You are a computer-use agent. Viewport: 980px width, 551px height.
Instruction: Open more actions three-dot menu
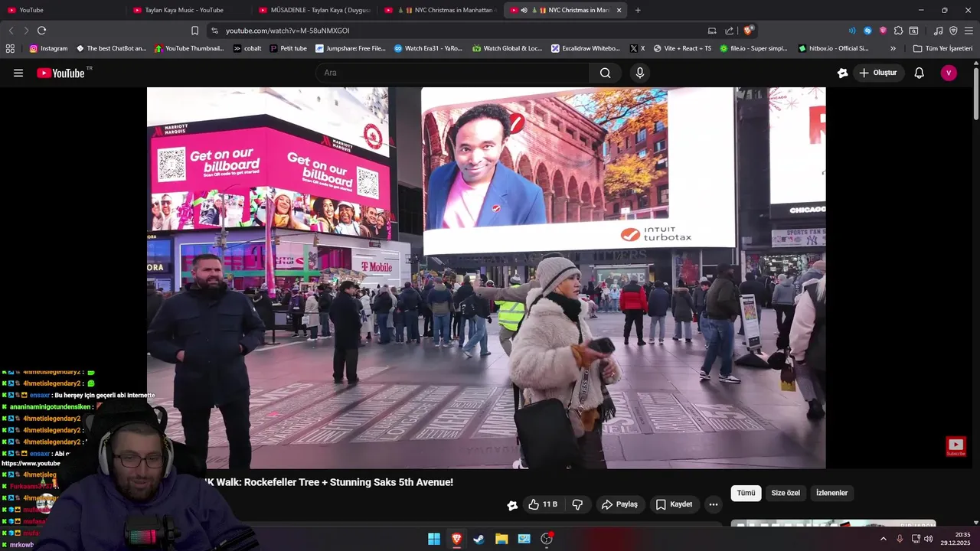(x=714, y=504)
